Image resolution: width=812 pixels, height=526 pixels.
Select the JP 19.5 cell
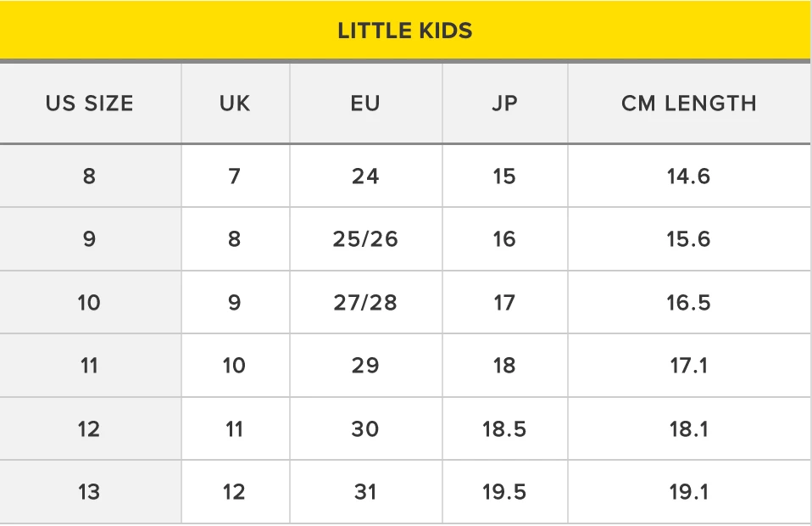[504, 492]
